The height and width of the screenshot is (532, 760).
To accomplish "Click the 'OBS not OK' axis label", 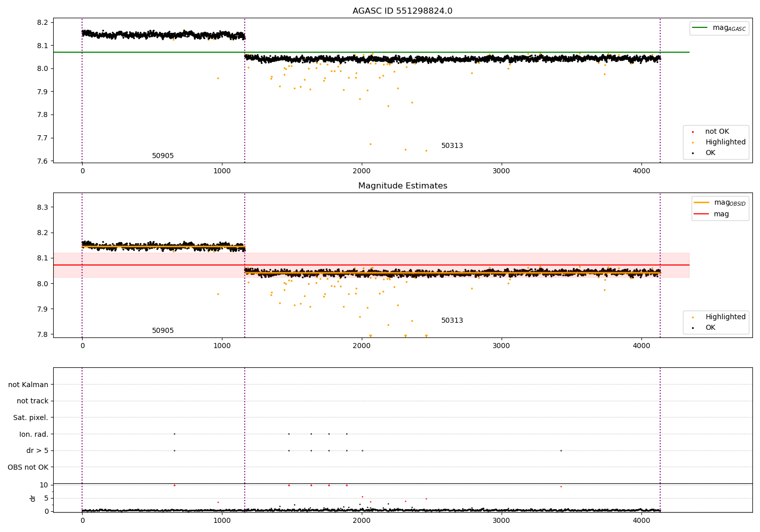I will point(28,467).
